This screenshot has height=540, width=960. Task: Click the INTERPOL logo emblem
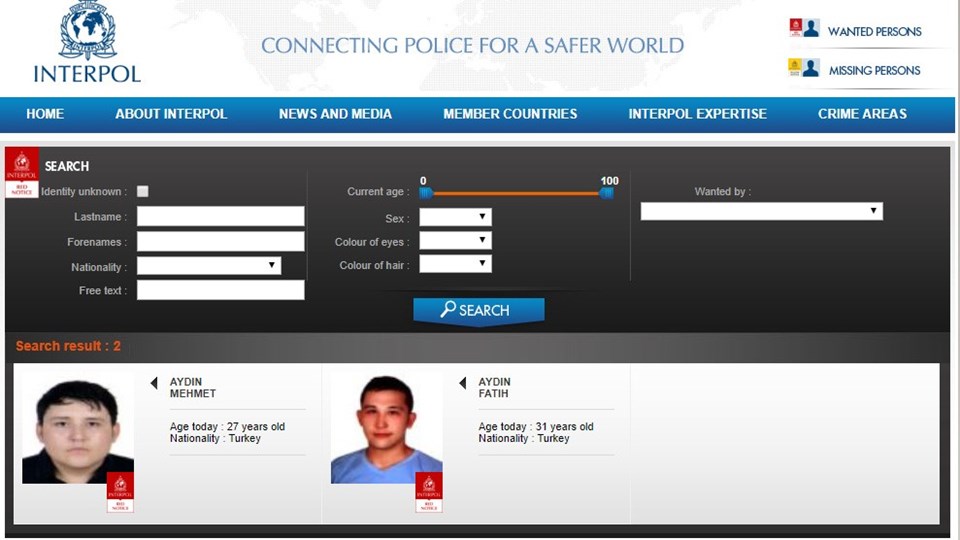pos(87,33)
